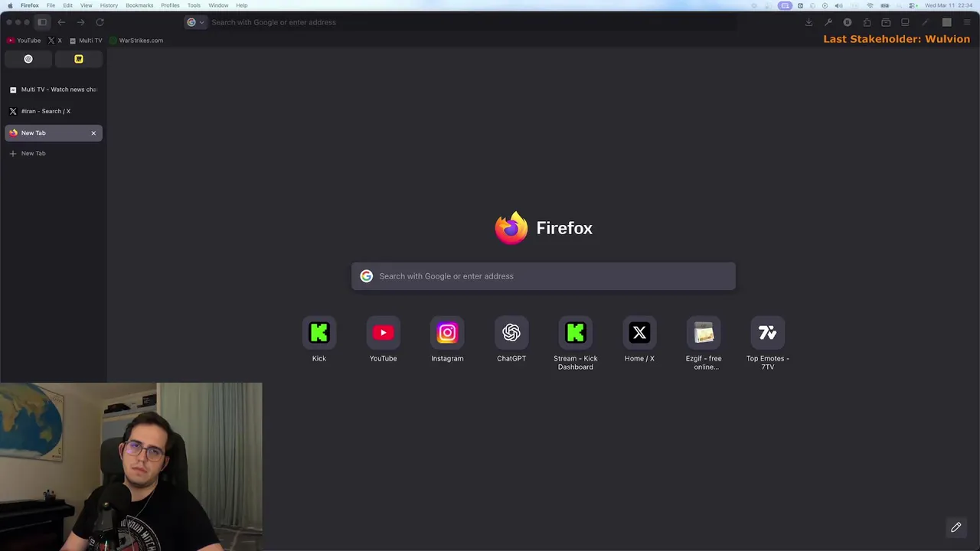The height and width of the screenshot is (551, 980).
Task: Open the YouTube bookmark
Action: 24,41
